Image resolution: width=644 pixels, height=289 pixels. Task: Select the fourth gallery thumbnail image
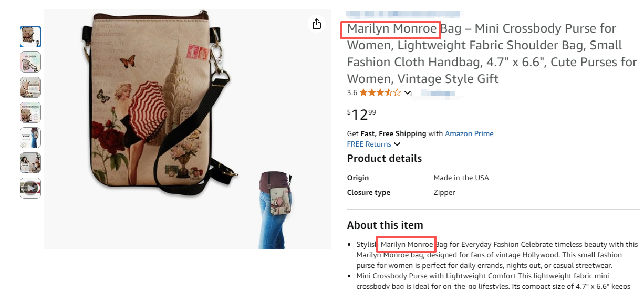pyautogui.click(x=30, y=112)
